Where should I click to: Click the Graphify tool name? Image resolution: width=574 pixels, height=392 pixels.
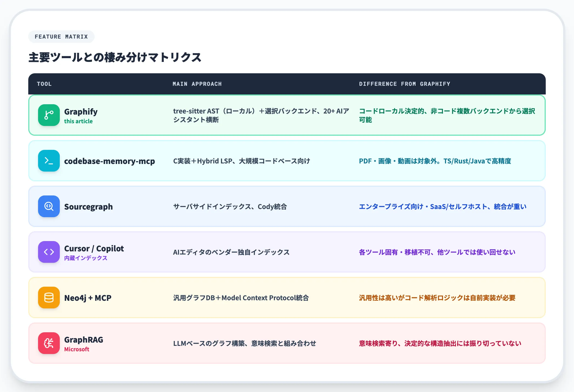point(81,112)
